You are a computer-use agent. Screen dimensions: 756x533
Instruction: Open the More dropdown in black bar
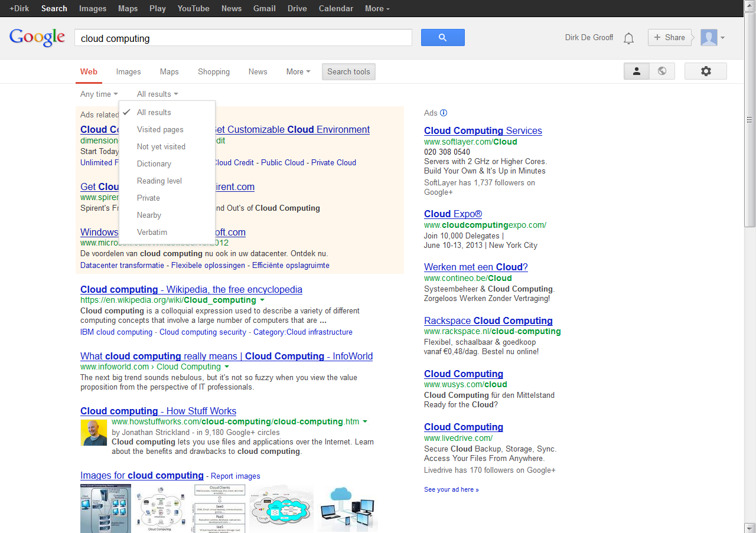pyautogui.click(x=377, y=8)
